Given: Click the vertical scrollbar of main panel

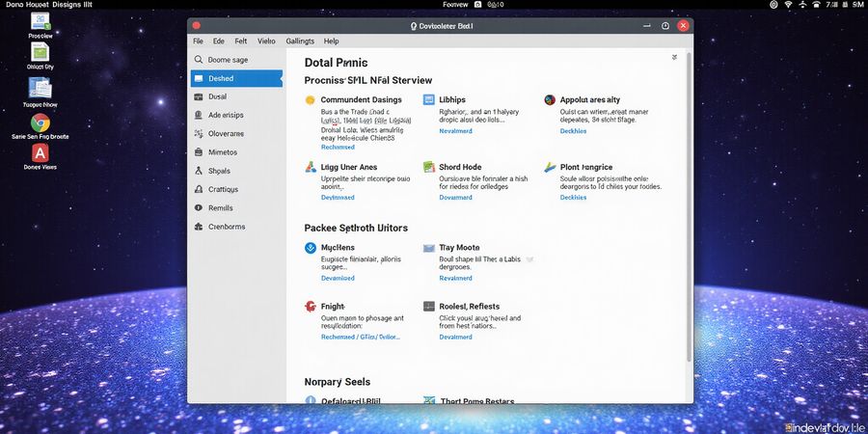Looking at the screenshot, I should (689, 207).
